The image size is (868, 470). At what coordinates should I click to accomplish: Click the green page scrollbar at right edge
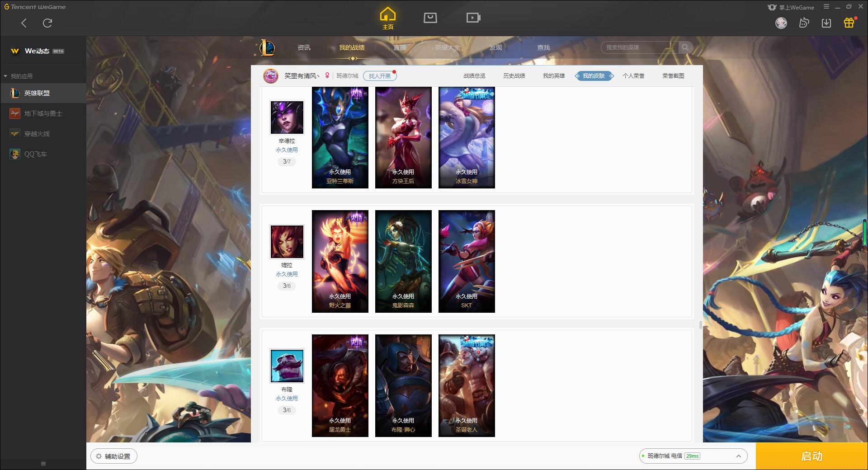[865, 232]
